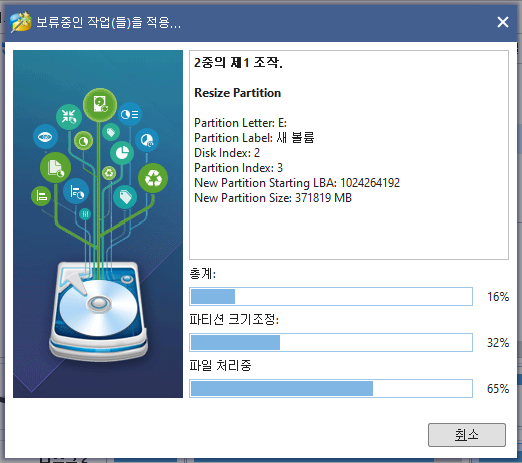Click the 32% resize percentage value
This screenshot has width=522, height=463.
click(498, 343)
